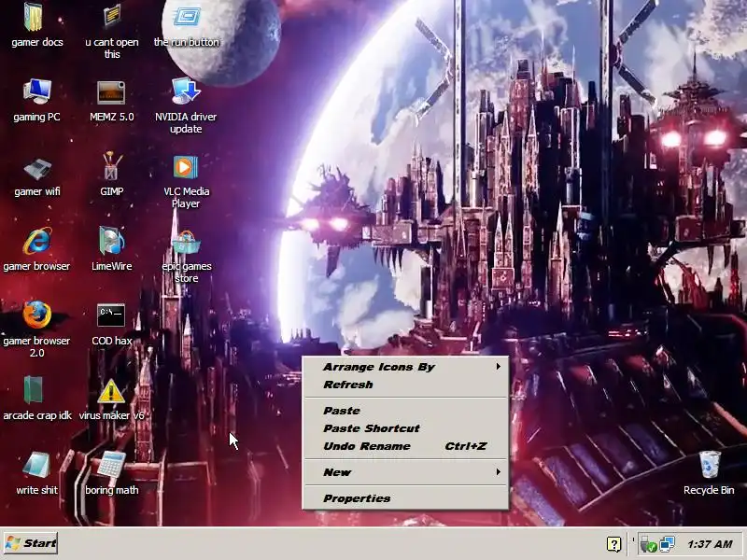Select the GIMP desktop icon
The height and width of the screenshot is (560, 747).
112,166
